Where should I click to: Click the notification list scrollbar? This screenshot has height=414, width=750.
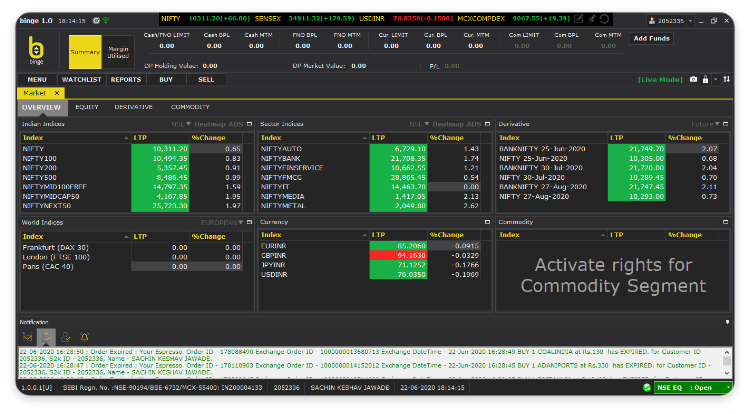(x=727, y=362)
